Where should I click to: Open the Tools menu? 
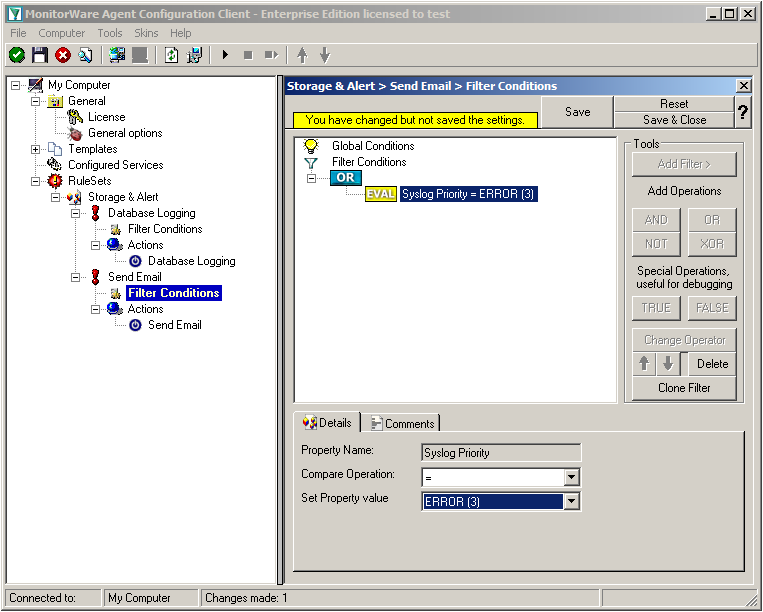pyautogui.click(x=109, y=33)
